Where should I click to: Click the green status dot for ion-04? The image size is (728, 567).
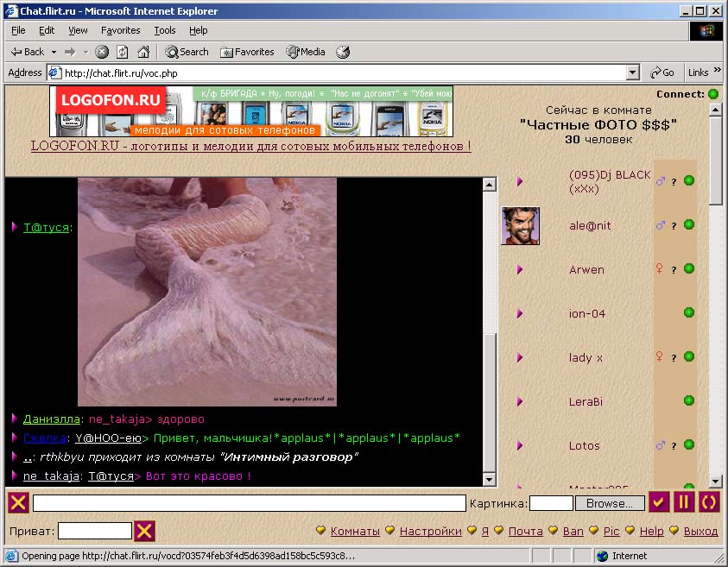click(689, 312)
